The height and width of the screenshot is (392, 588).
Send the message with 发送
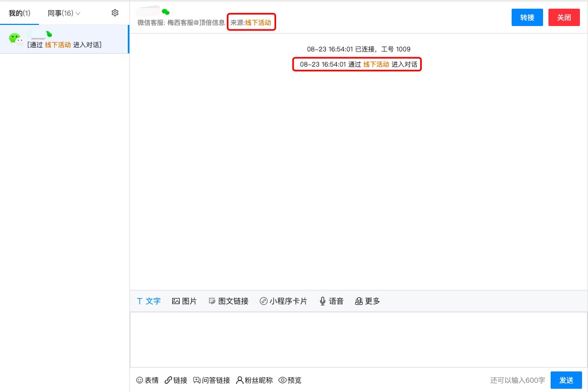[566, 380]
